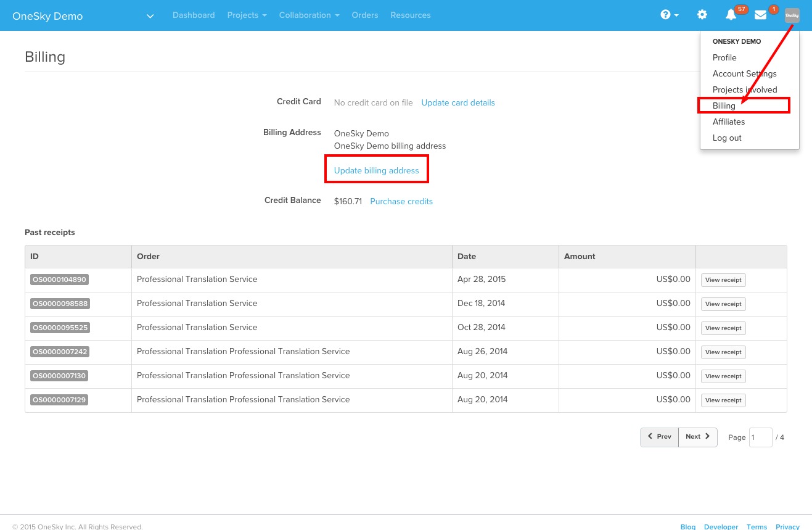Click the OneSky user avatar
The width and height of the screenshot is (812, 530).
(x=792, y=15)
